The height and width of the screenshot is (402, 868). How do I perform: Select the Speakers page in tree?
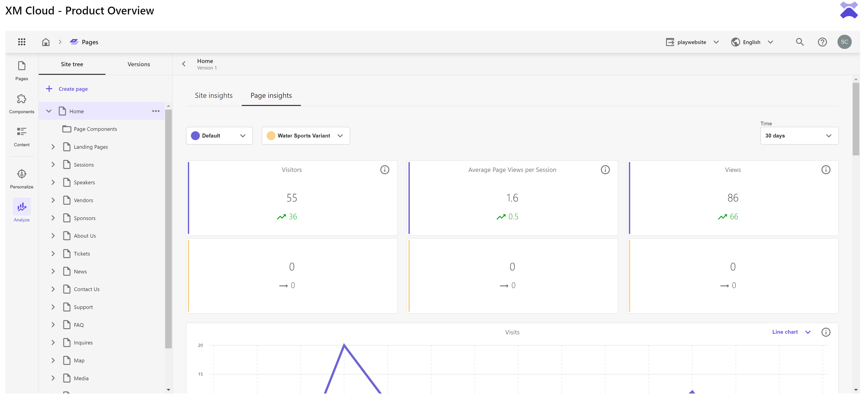click(84, 182)
